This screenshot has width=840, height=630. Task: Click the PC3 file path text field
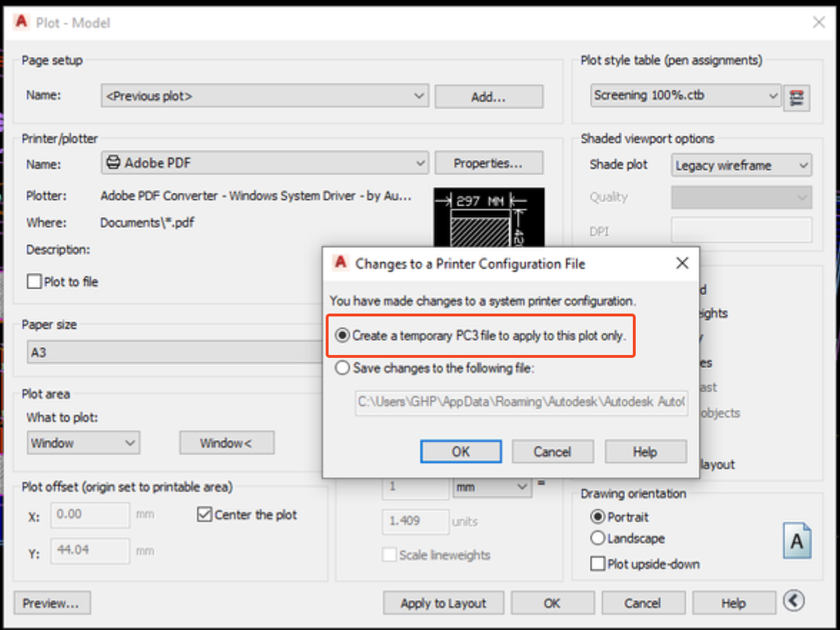click(x=521, y=403)
